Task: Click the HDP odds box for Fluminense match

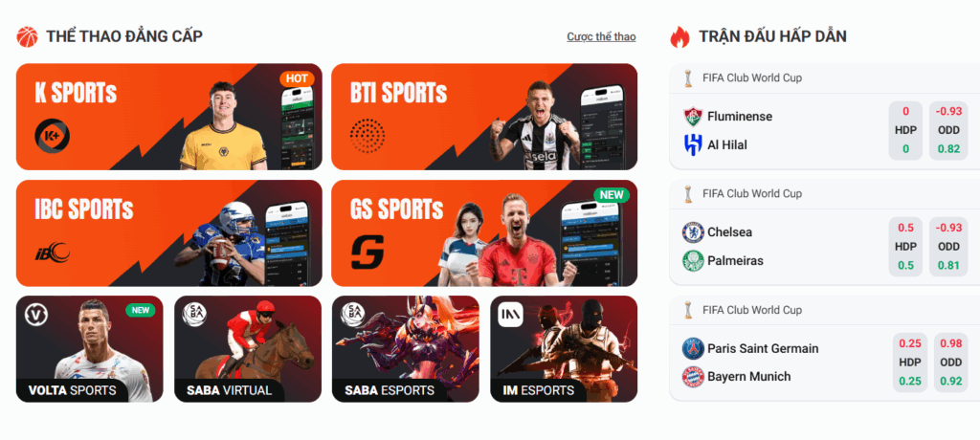Action: point(905,131)
